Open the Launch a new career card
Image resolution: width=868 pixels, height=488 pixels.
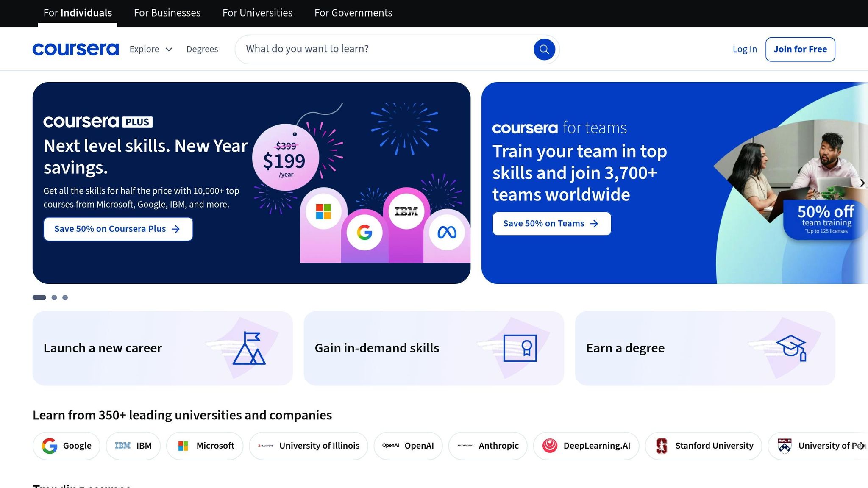pos(164,348)
